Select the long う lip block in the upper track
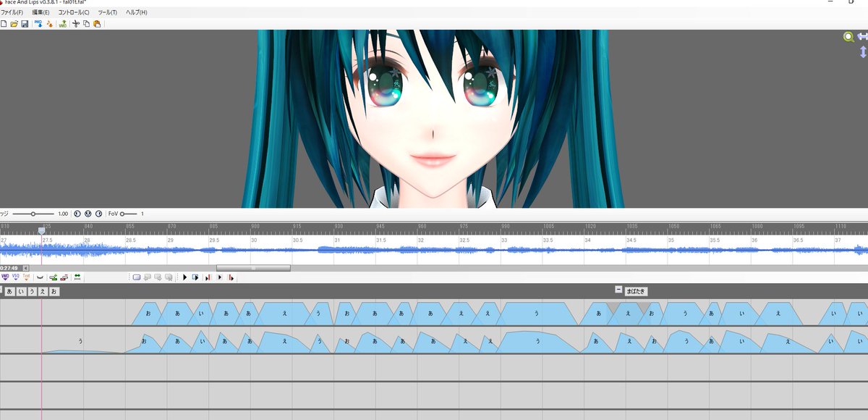 tap(537, 314)
